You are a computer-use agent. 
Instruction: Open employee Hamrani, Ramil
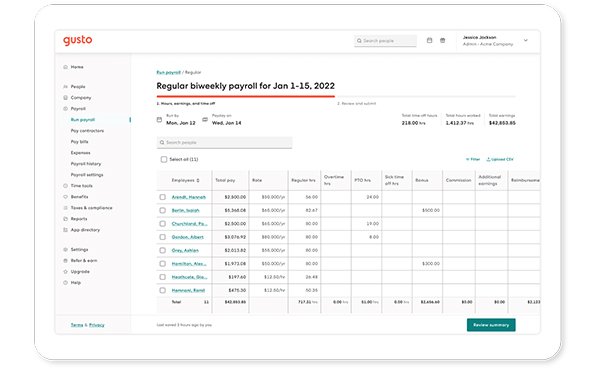pos(188,290)
